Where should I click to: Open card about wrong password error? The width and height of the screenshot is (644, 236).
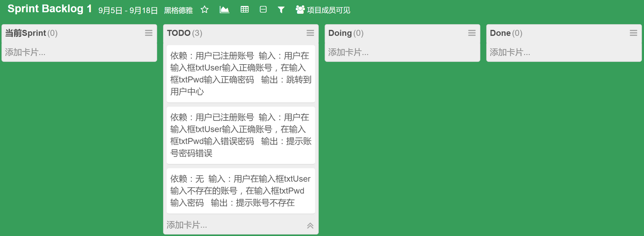(240, 135)
